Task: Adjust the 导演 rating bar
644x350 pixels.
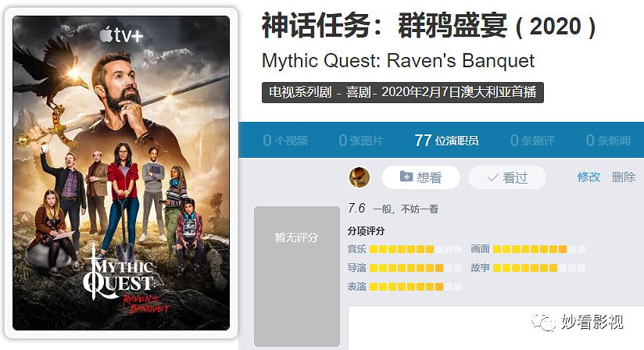Action: pyautogui.click(x=415, y=268)
